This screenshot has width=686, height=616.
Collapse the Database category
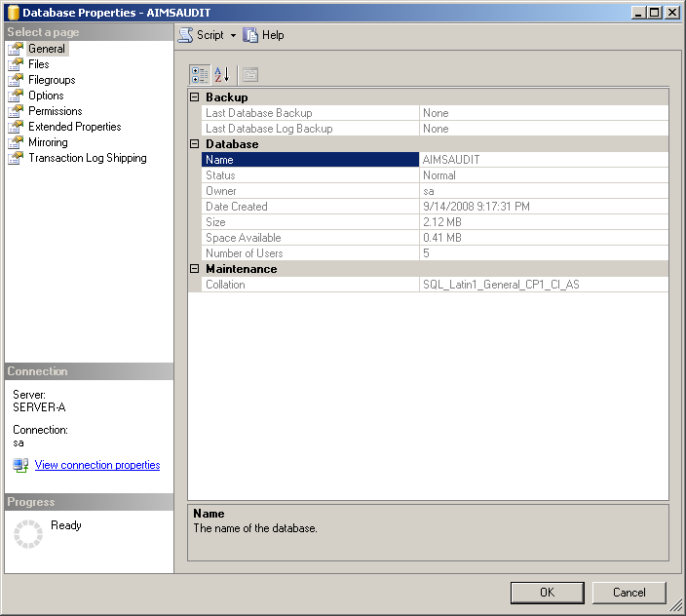(195, 144)
